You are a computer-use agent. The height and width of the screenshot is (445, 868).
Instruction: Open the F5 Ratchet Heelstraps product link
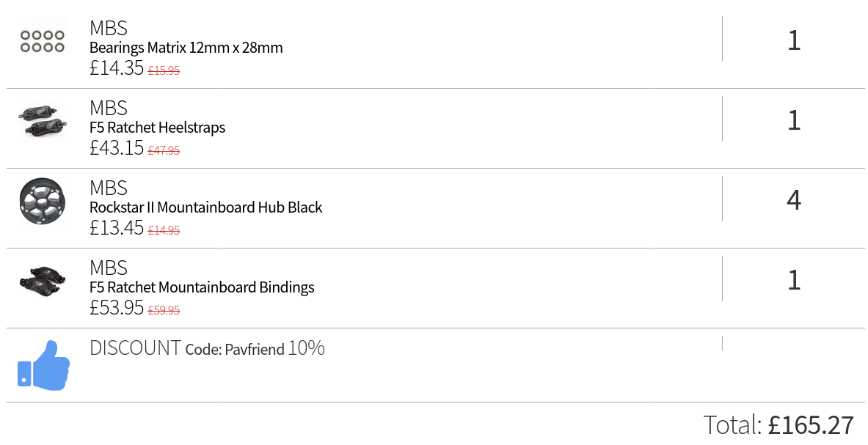[x=157, y=128]
